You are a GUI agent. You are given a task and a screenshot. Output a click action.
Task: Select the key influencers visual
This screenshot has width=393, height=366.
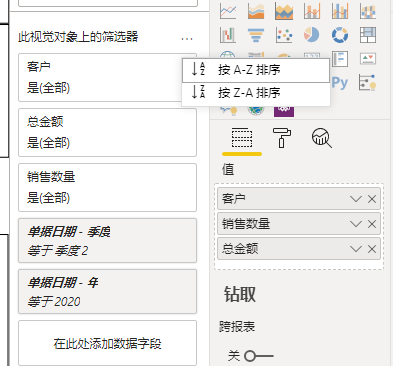[x=368, y=83]
